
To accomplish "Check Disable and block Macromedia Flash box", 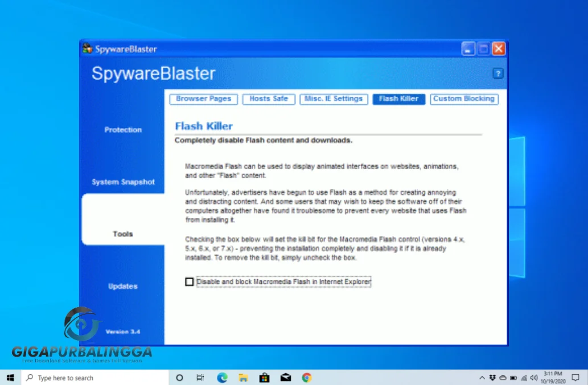I will (190, 281).
